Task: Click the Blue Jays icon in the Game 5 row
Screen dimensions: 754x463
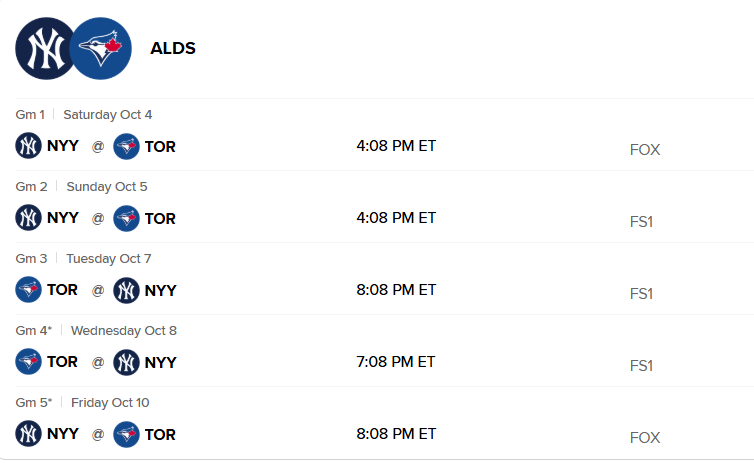Action: click(x=126, y=434)
